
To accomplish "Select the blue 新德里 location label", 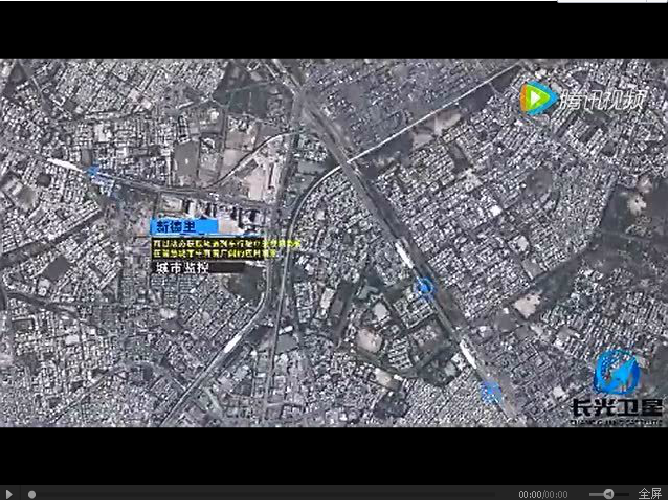I will pos(171,227).
